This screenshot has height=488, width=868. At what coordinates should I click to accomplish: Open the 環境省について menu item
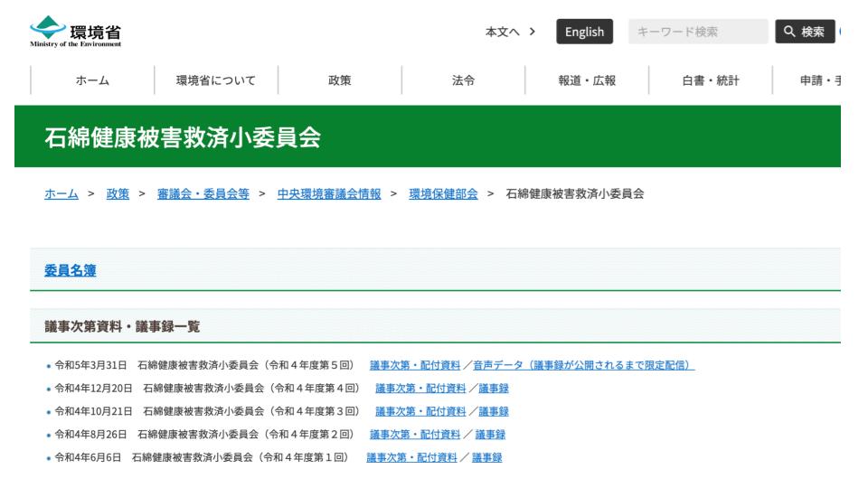coord(216,80)
